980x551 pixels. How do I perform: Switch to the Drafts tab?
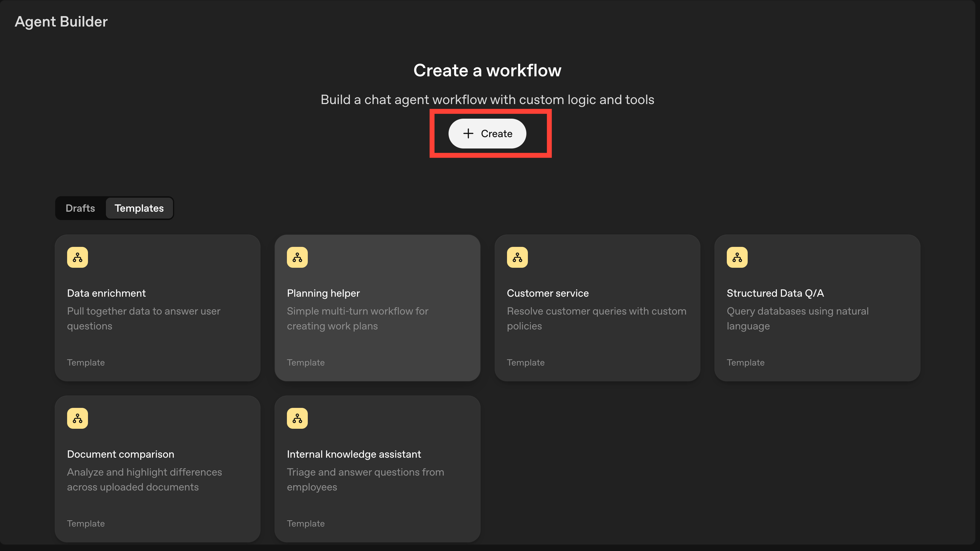click(80, 208)
